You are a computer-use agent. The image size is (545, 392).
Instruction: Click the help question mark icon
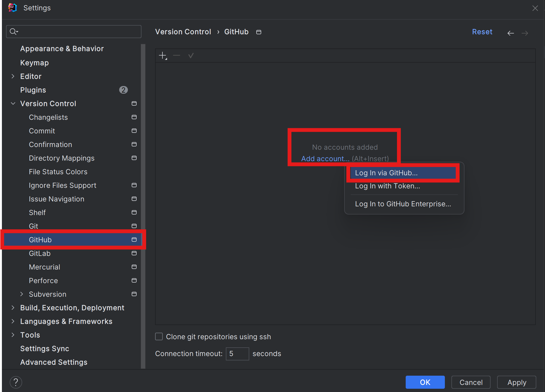tap(16, 382)
